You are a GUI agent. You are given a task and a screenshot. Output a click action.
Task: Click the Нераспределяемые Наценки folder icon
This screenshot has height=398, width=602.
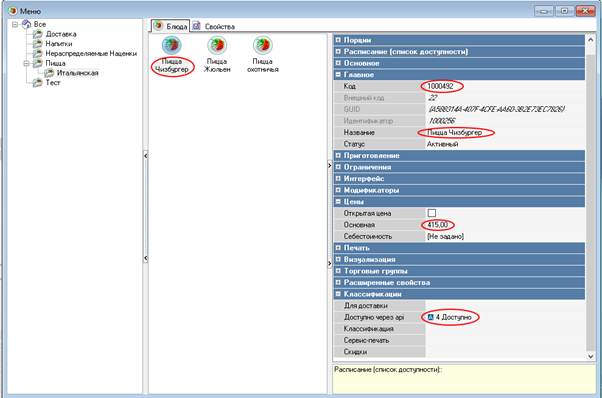click(x=37, y=53)
